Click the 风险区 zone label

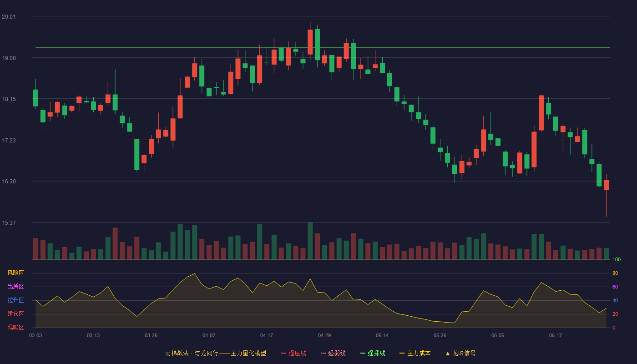coord(15,273)
